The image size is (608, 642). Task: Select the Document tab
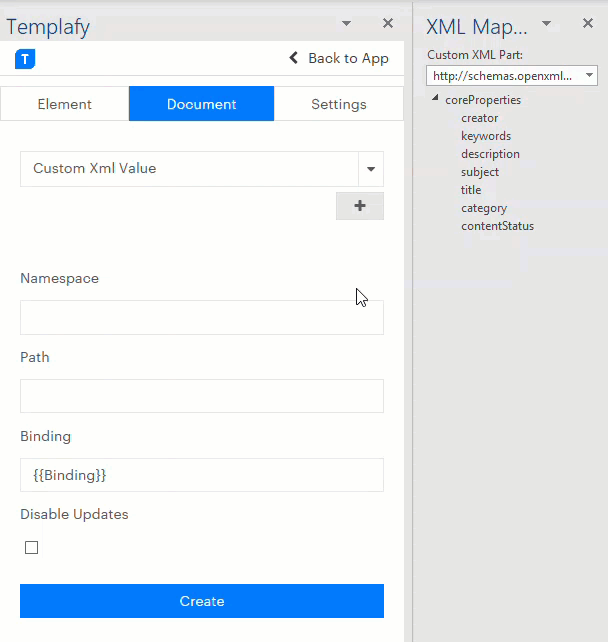coord(201,104)
